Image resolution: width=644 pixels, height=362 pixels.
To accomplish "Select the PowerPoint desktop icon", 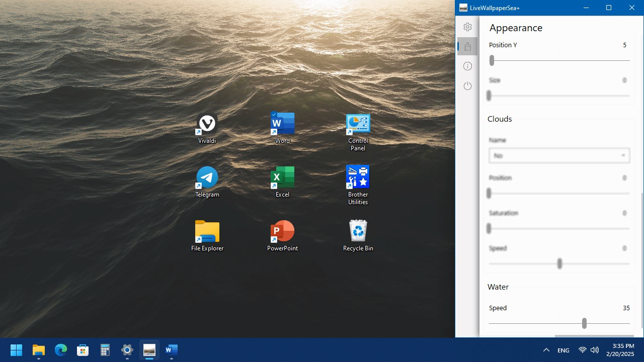I will pos(283,236).
